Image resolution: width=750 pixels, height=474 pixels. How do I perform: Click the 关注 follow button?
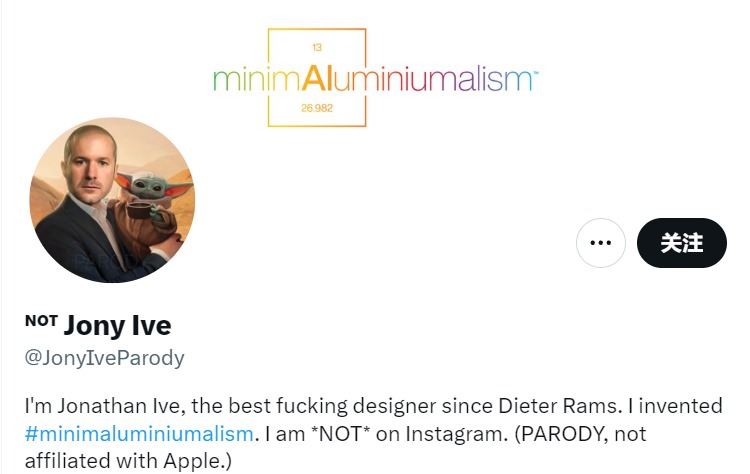682,243
